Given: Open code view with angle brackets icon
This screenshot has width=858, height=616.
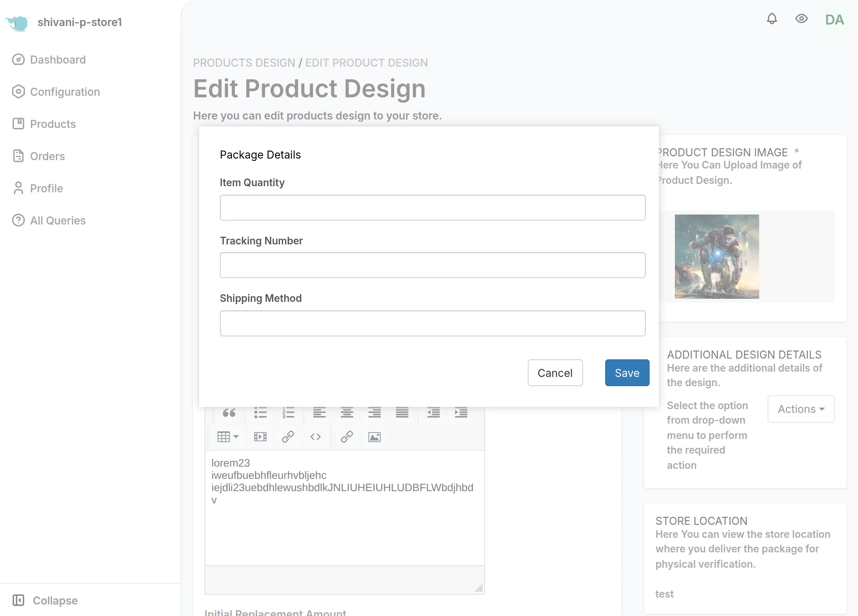Looking at the screenshot, I should tap(315, 437).
